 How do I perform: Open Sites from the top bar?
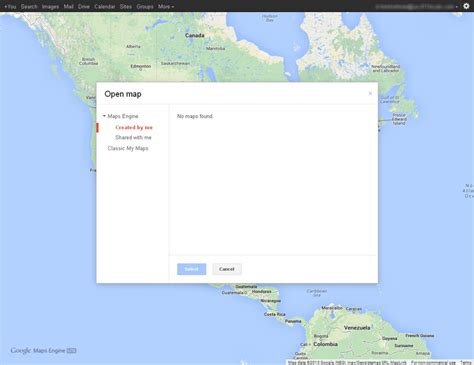point(126,6)
